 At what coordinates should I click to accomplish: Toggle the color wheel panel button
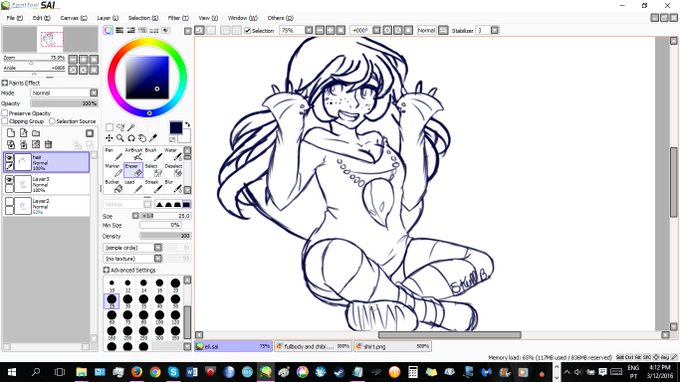[108, 30]
